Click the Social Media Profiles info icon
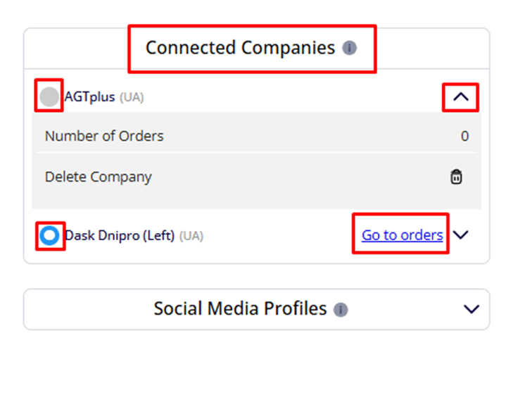Image resolution: width=532 pixels, height=393 pixels. [341, 309]
